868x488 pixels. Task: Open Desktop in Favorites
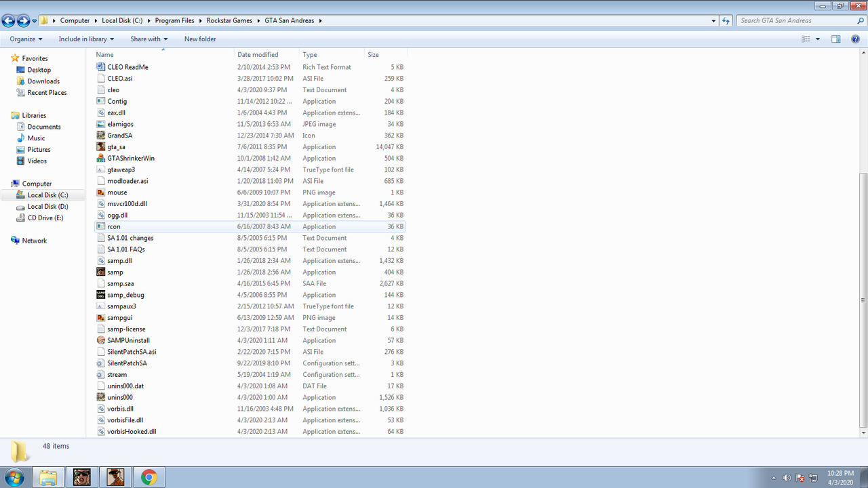pyautogui.click(x=39, y=70)
